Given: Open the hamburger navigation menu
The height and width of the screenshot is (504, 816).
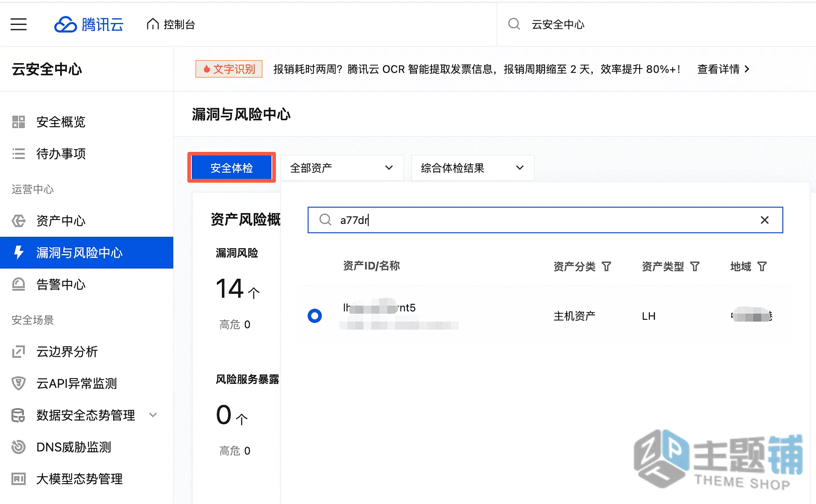Looking at the screenshot, I should (x=19, y=24).
